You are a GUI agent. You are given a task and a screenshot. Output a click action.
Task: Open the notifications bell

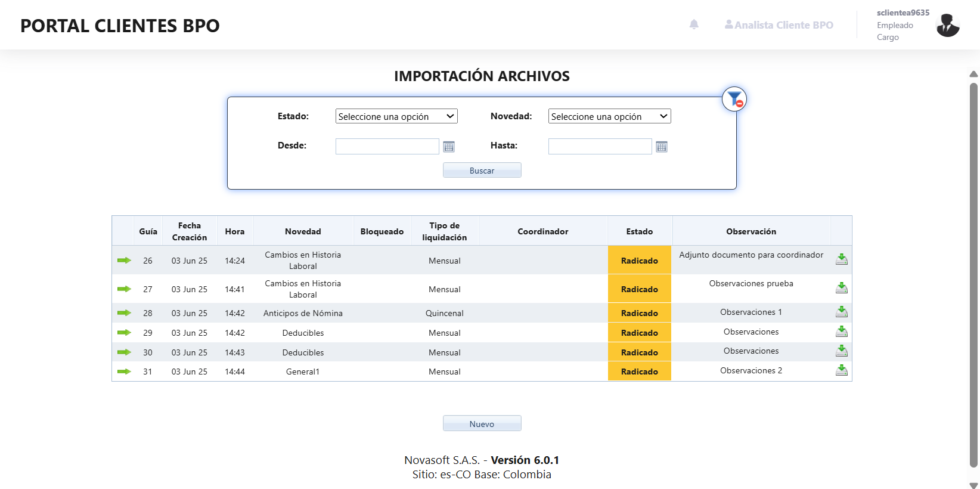694,24
